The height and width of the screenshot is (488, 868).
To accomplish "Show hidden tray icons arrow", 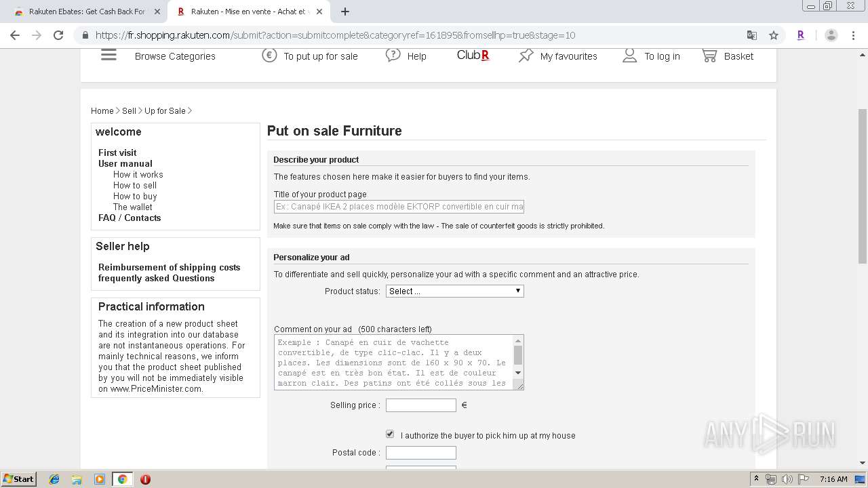I will 756,479.
